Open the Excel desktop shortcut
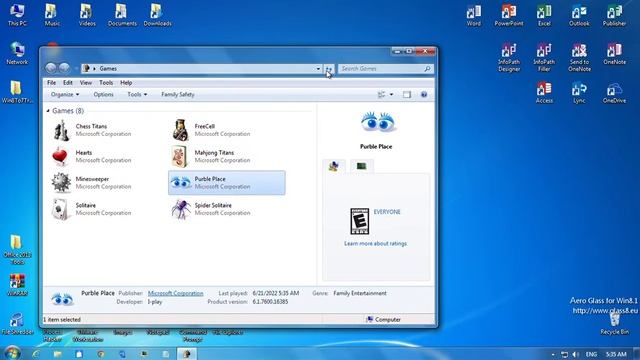This screenshot has height=360, width=640. (x=544, y=16)
